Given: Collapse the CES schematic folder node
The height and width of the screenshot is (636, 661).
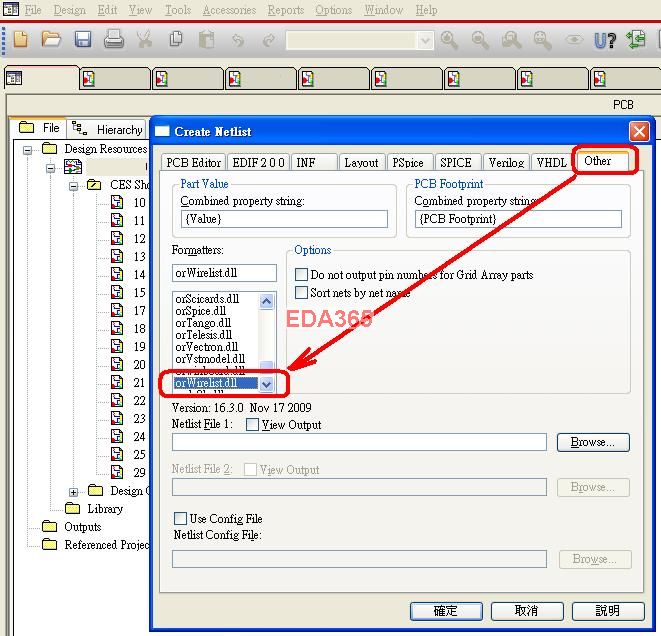Looking at the screenshot, I should click(74, 186).
